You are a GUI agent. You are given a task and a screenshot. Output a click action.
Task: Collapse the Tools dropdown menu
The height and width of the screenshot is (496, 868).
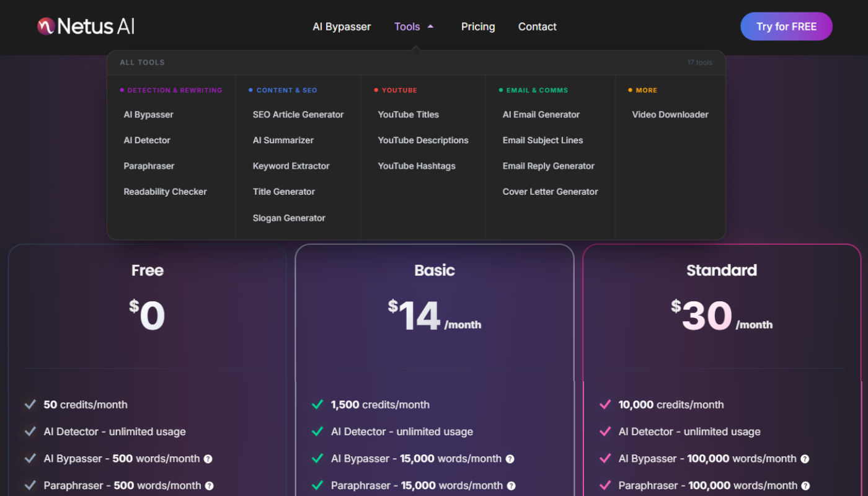(414, 27)
